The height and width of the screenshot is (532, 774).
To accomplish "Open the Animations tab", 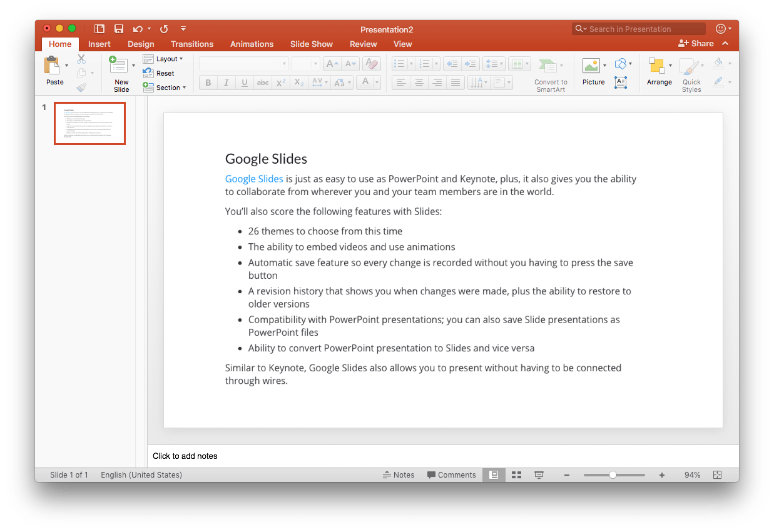I will pyautogui.click(x=252, y=44).
